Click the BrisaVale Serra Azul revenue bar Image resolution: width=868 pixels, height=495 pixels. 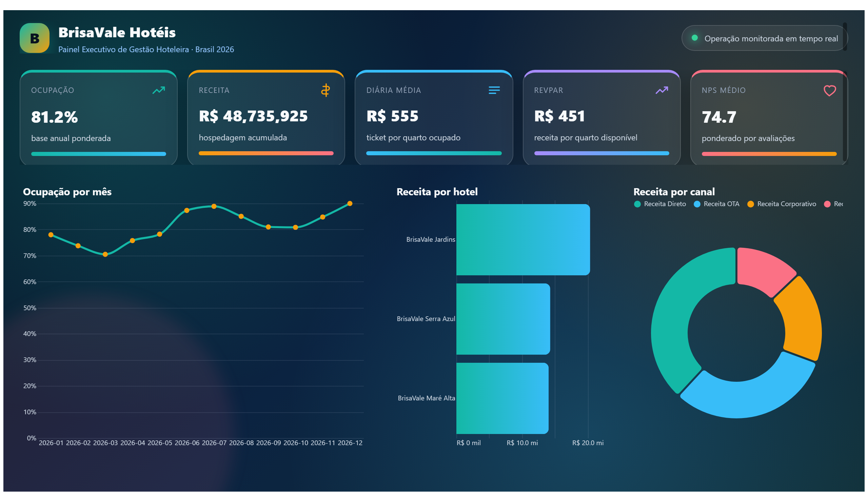[x=503, y=319]
